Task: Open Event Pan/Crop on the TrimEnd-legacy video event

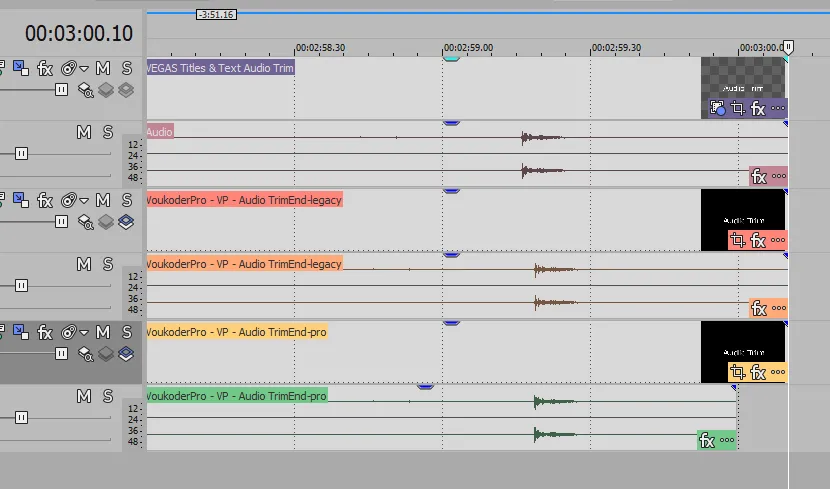Action: point(737,241)
